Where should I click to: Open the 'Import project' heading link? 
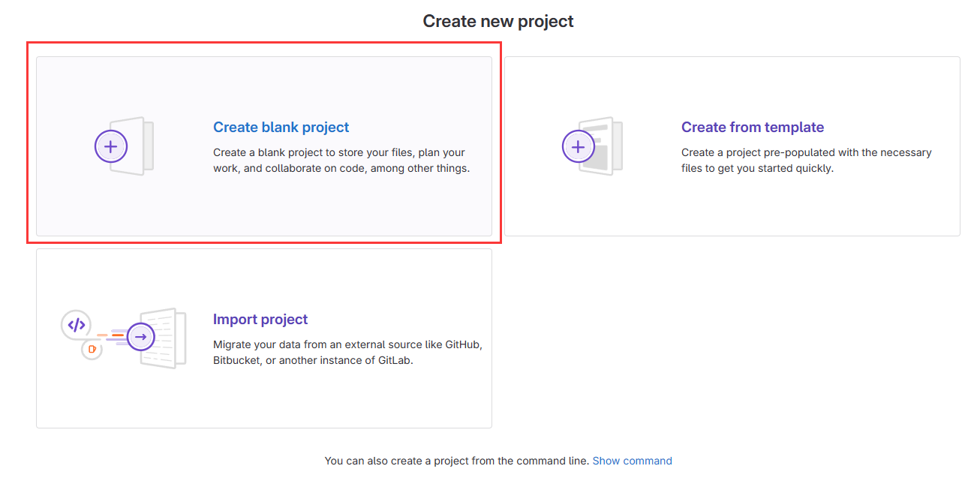pos(260,320)
